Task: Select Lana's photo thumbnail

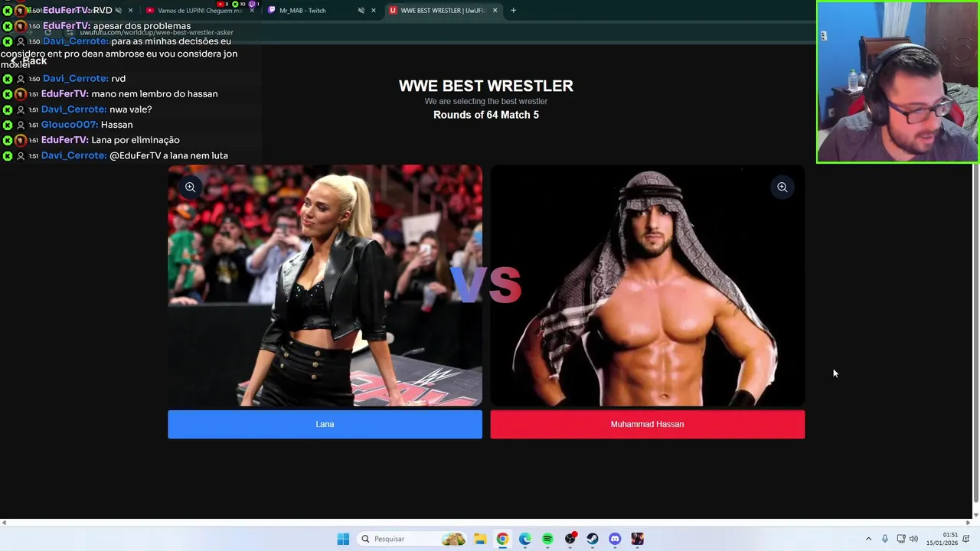Action: [325, 285]
